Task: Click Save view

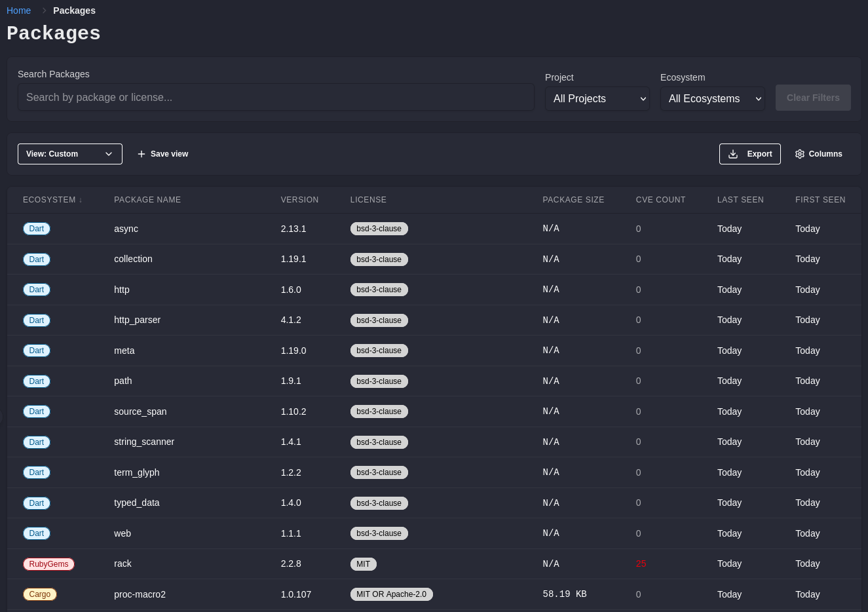Action: (x=162, y=154)
